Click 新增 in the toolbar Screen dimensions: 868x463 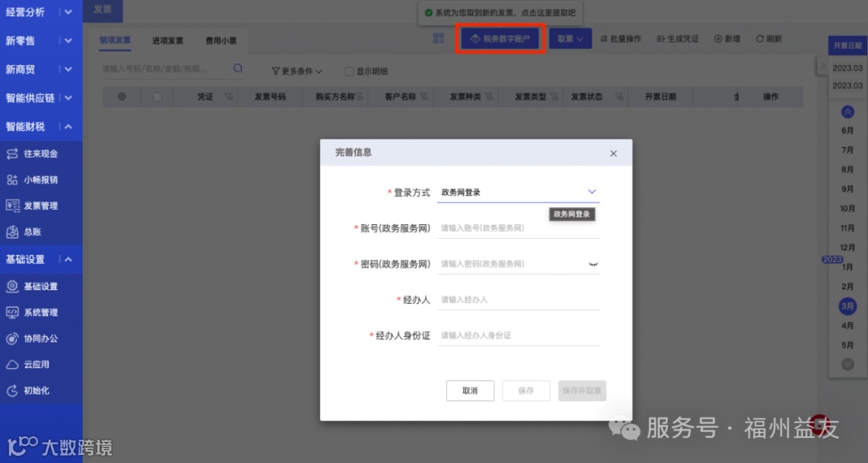pyautogui.click(x=727, y=39)
